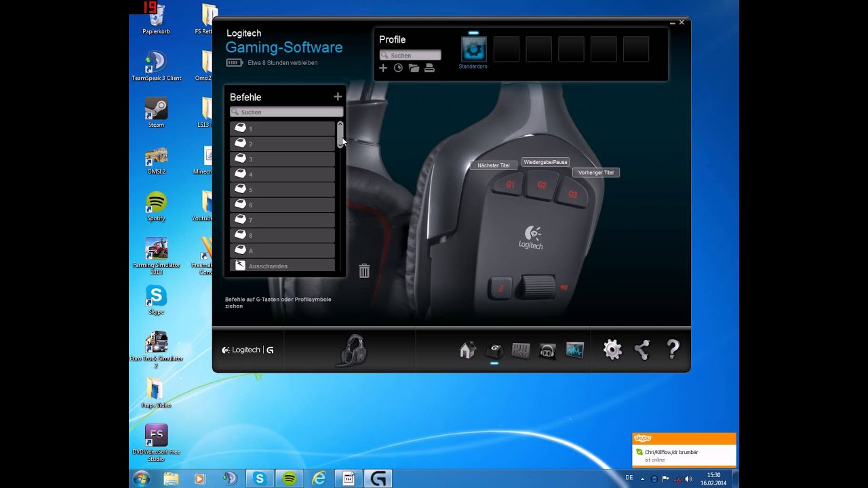This screenshot has height=488, width=868.
Task: Open Internet Explorer from the taskbar
Action: tap(319, 479)
